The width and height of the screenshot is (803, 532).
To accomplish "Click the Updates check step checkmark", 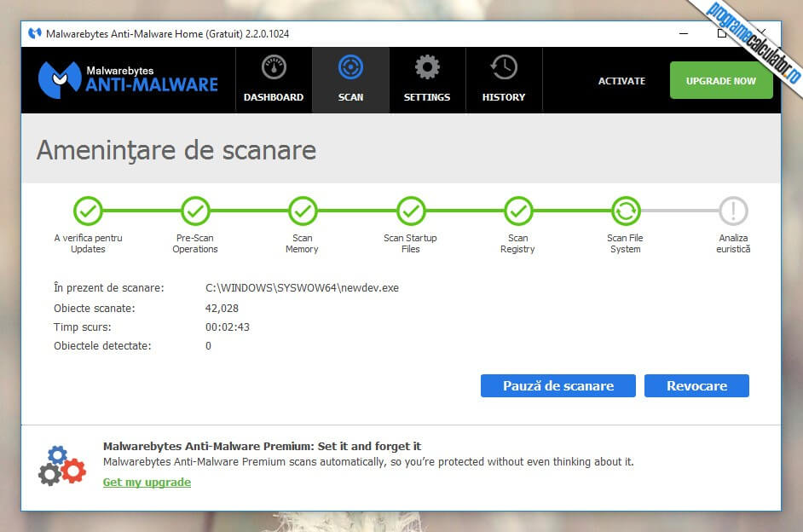I will click(88, 210).
